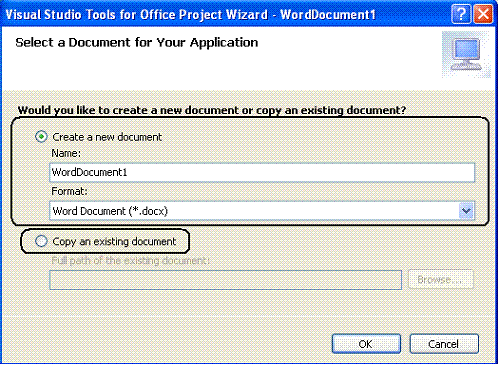This screenshot has width=500, height=365.
Task: Click the 'Format:' label above the combo box
Action: [69, 191]
